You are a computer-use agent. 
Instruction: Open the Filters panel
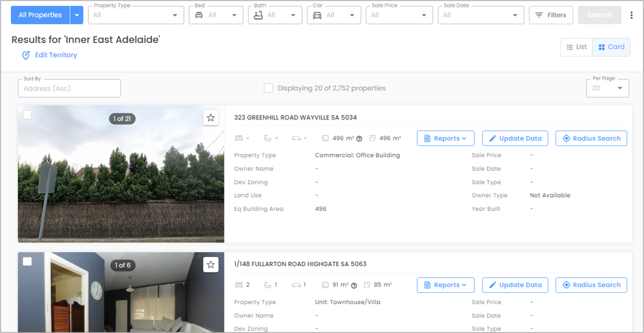tap(551, 15)
